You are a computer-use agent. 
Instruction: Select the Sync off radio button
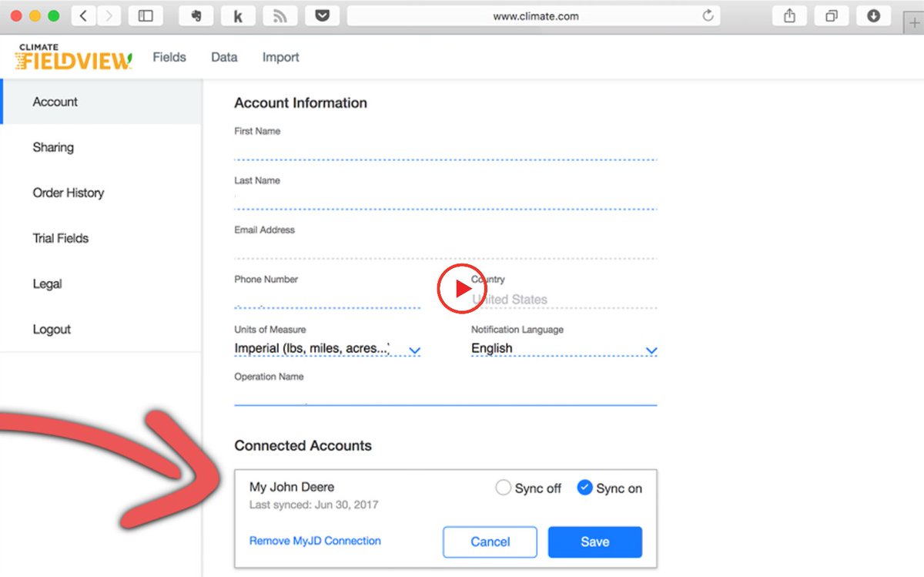click(x=503, y=488)
